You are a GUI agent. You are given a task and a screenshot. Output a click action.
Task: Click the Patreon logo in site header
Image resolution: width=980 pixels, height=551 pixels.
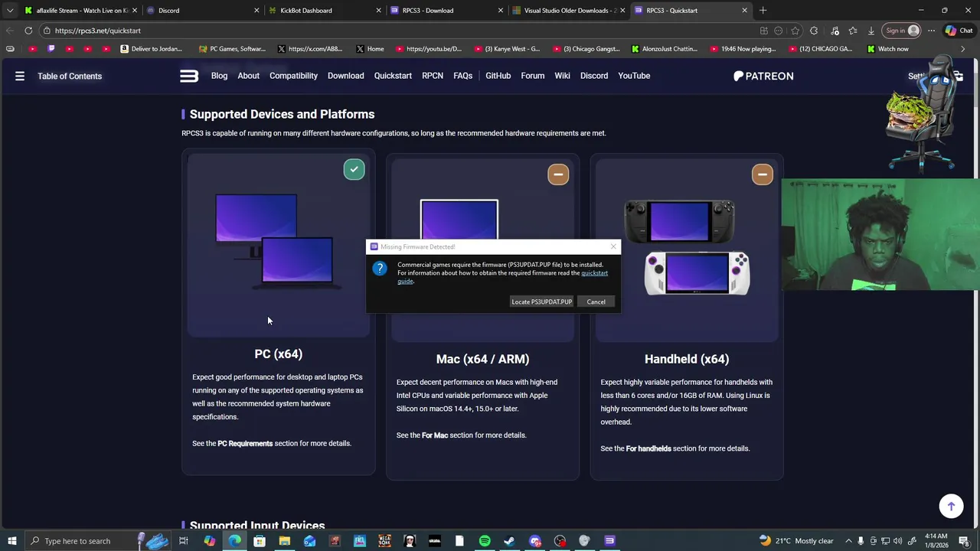pyautogui.click(x=763, y=76)
